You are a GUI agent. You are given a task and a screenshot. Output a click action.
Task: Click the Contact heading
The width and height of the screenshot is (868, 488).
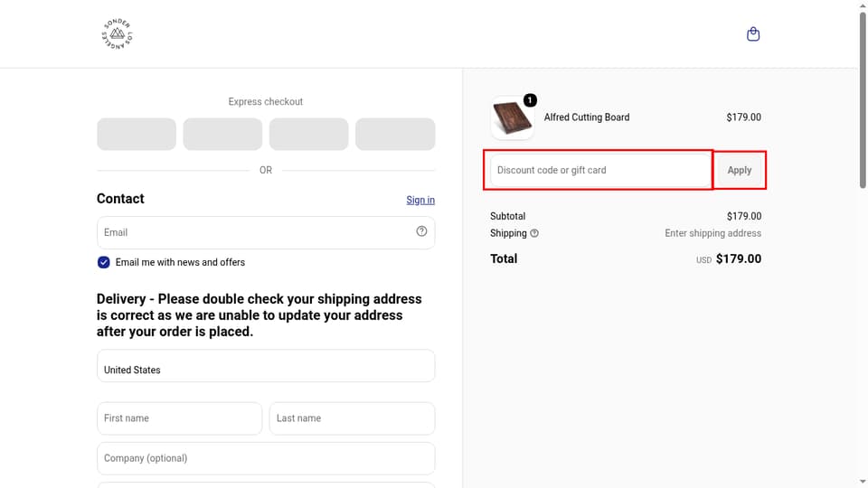120,199
